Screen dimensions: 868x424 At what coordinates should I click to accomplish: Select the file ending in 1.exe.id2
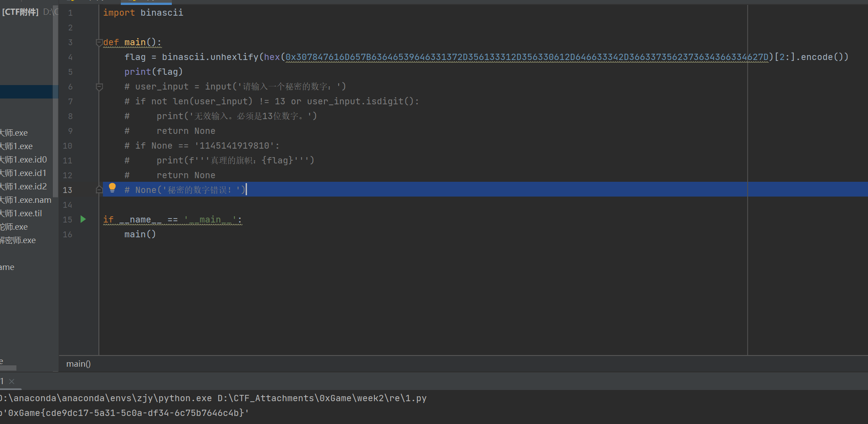click(x=23, y=187)
